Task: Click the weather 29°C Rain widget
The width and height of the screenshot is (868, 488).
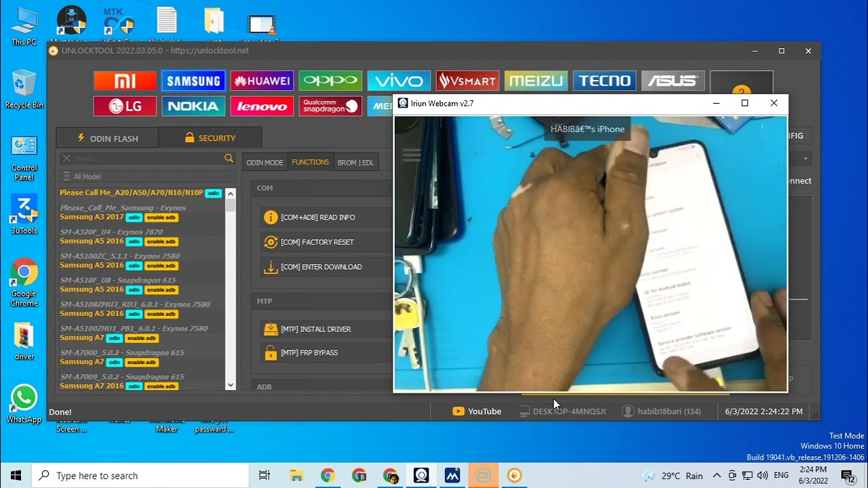Action: (x=673, y=476)
